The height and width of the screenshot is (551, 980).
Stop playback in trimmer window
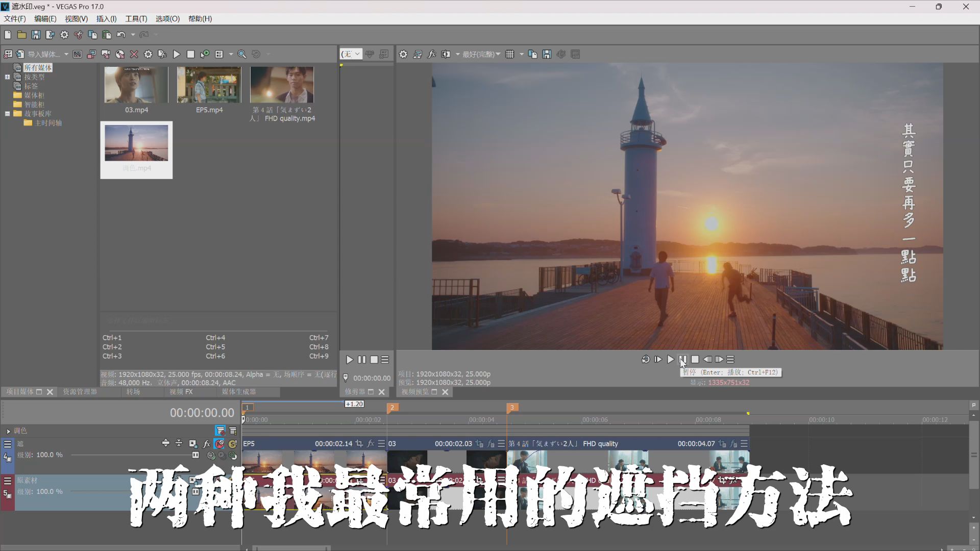point(374,360)
